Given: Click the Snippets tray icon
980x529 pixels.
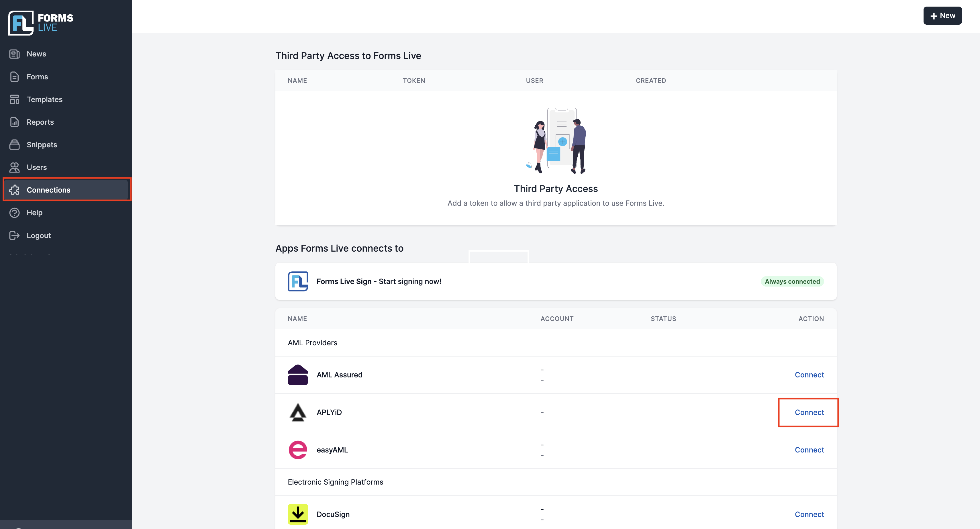Looking at the screenshot, I should coord(14,145).
